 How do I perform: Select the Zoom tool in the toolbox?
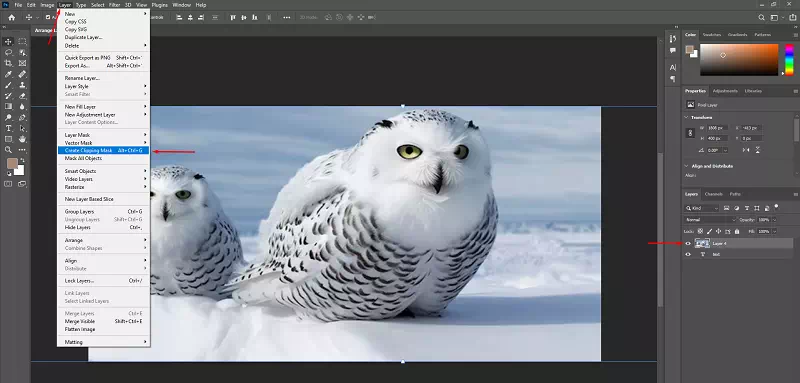pos(9,149)
